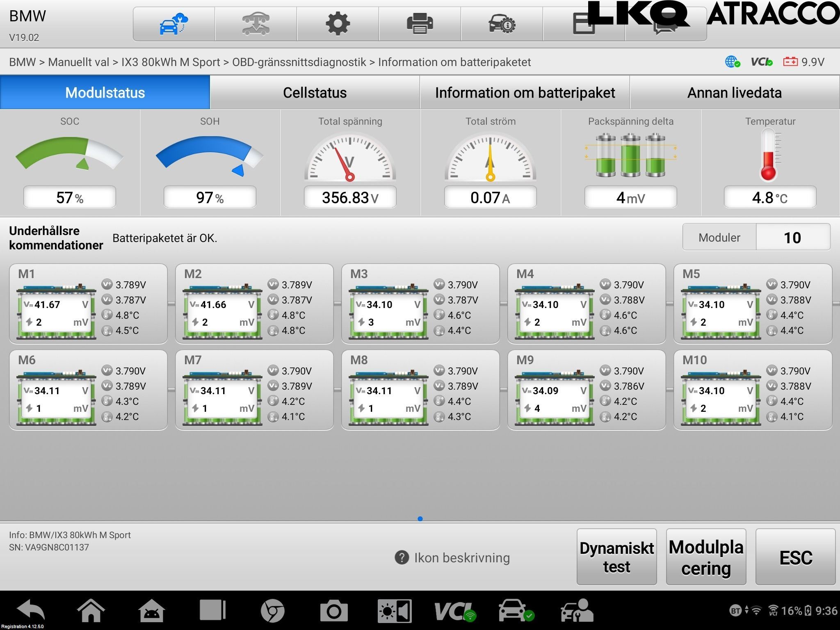This screenshot has width=840, height=630.
Task: Open Chrome browser from bottom bar
Action: point(272,611)
